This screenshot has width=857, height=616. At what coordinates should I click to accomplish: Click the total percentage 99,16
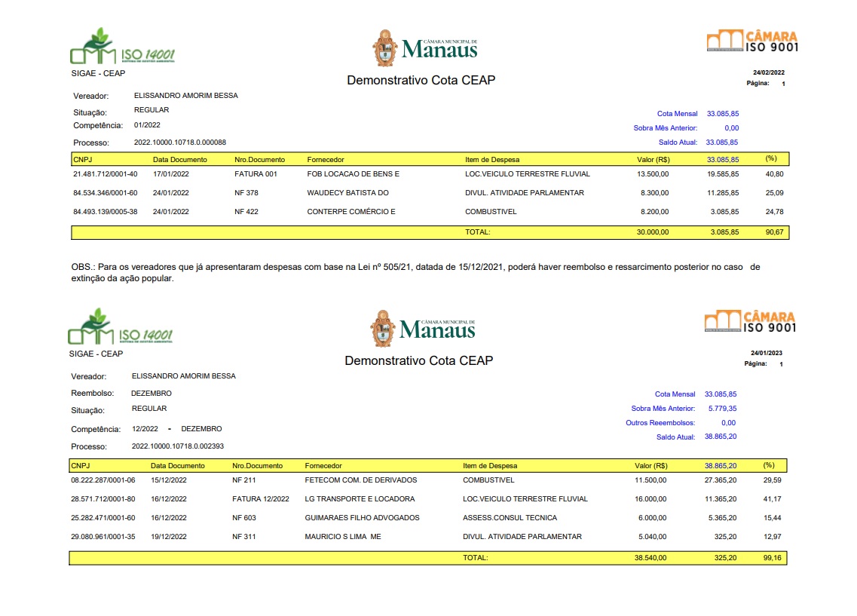[x=773, y=558]
